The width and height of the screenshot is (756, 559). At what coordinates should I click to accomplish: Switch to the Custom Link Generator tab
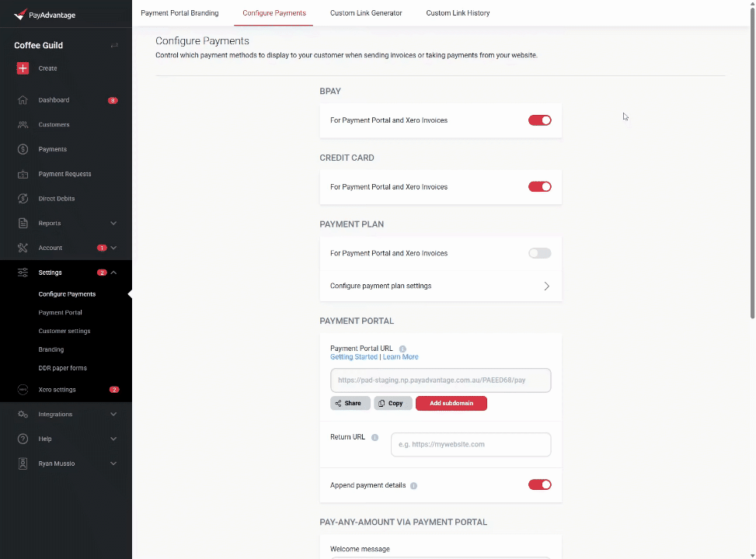pos(366,13)
